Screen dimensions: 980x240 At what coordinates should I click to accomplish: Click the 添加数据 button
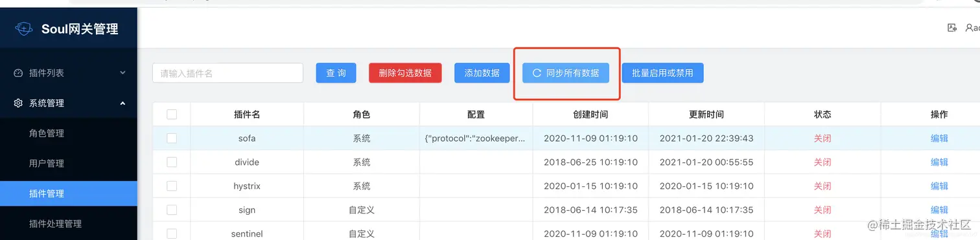click(x=482, y=73)
